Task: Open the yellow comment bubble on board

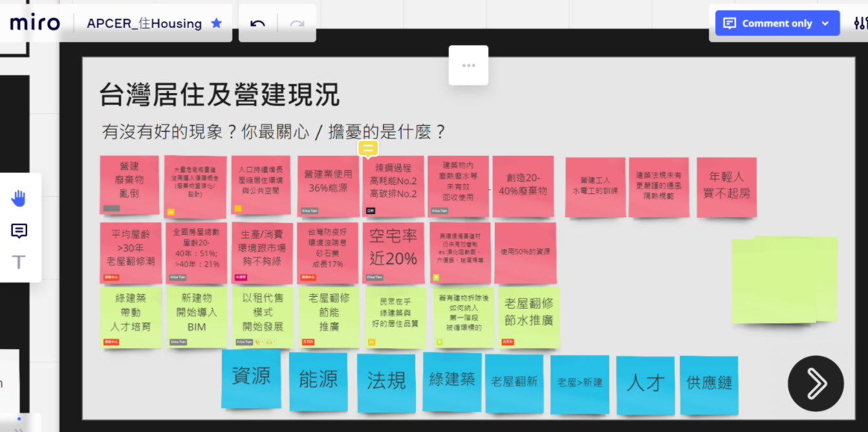Action: (367, 149)
